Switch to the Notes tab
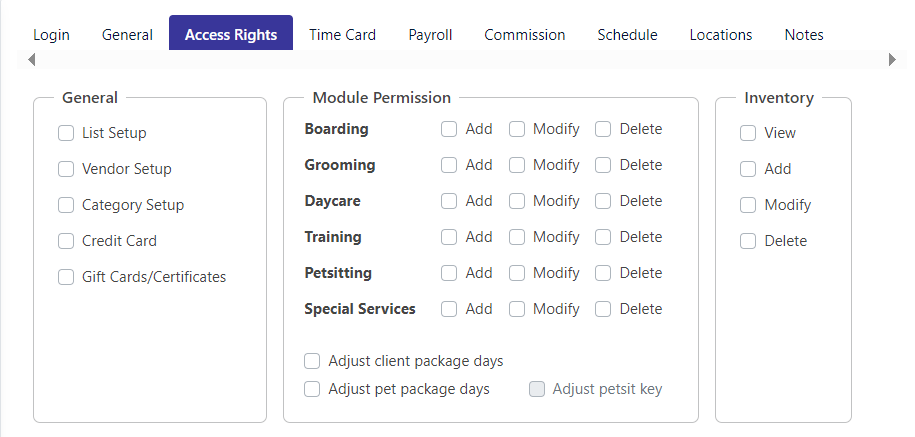 804,35
